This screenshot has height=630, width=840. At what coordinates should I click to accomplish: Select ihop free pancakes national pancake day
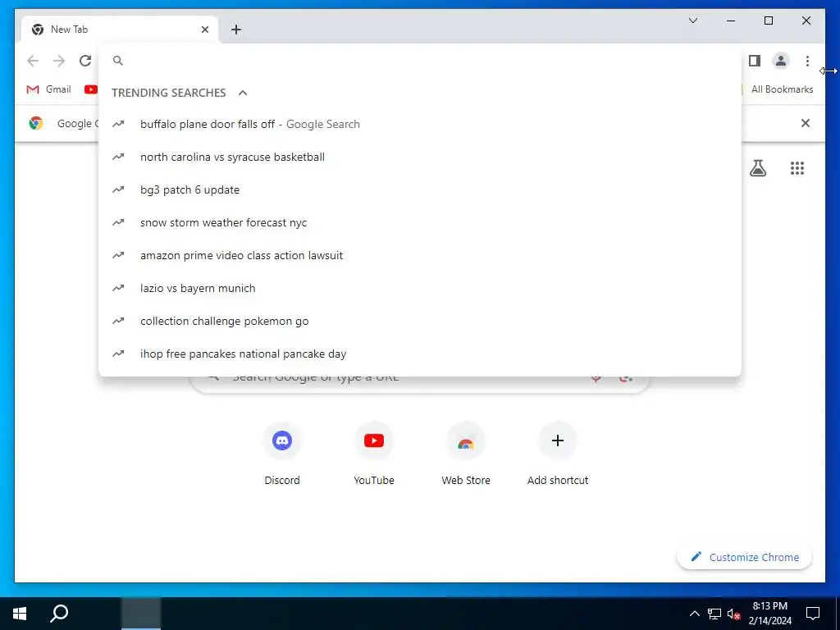coord(420,354)
